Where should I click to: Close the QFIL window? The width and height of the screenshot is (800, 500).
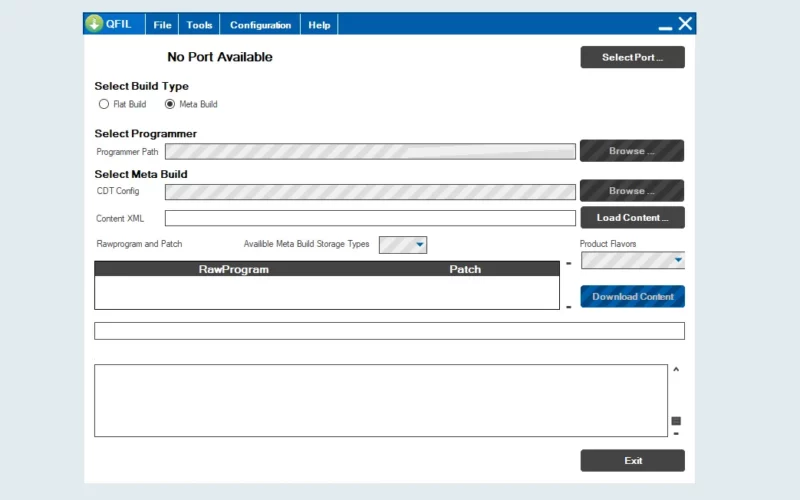[685, 23]
